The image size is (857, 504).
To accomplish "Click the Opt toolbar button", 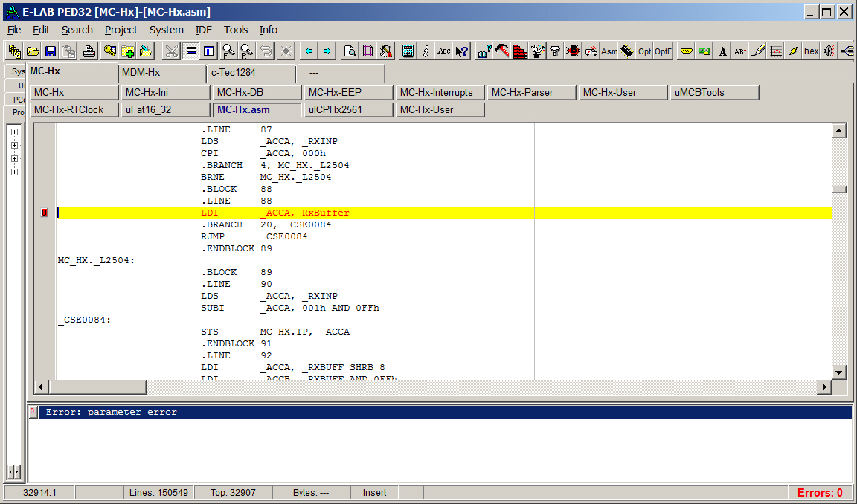I will coord(645,51).
